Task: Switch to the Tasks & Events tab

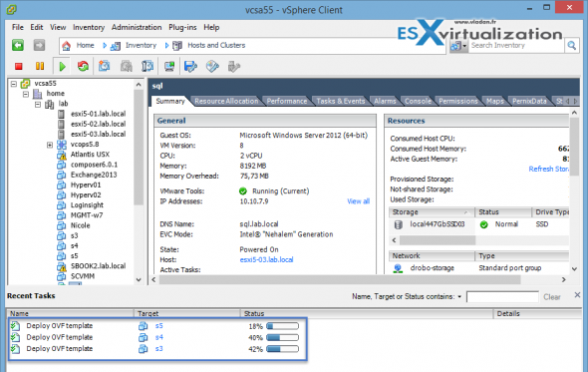Action: coord(341,101)
